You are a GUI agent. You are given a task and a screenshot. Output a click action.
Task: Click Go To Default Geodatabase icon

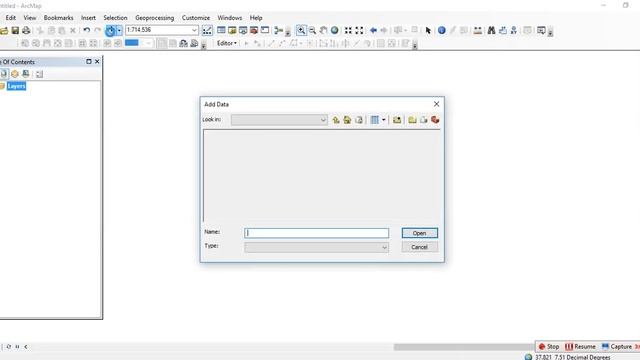click(359, 120)
